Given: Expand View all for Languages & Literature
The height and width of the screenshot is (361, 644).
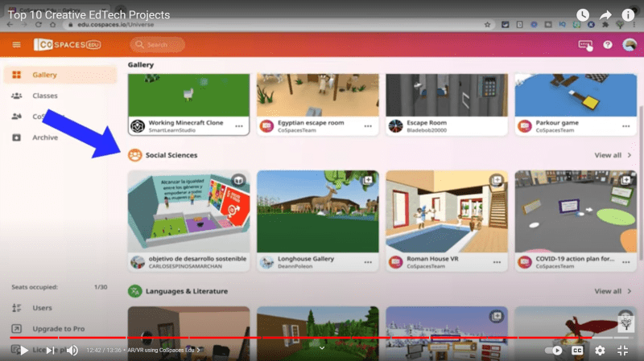Looking at the screenshot, I should point(613,291).
